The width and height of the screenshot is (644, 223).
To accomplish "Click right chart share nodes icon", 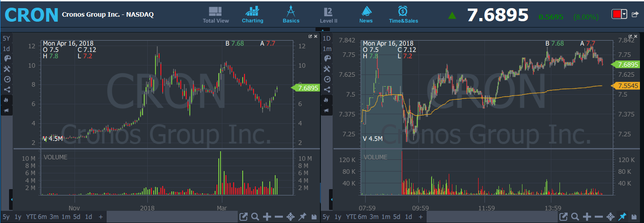I will (x=327, y=89).
